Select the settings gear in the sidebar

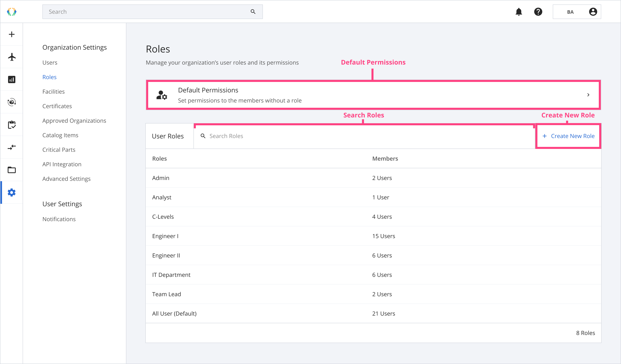12,192
